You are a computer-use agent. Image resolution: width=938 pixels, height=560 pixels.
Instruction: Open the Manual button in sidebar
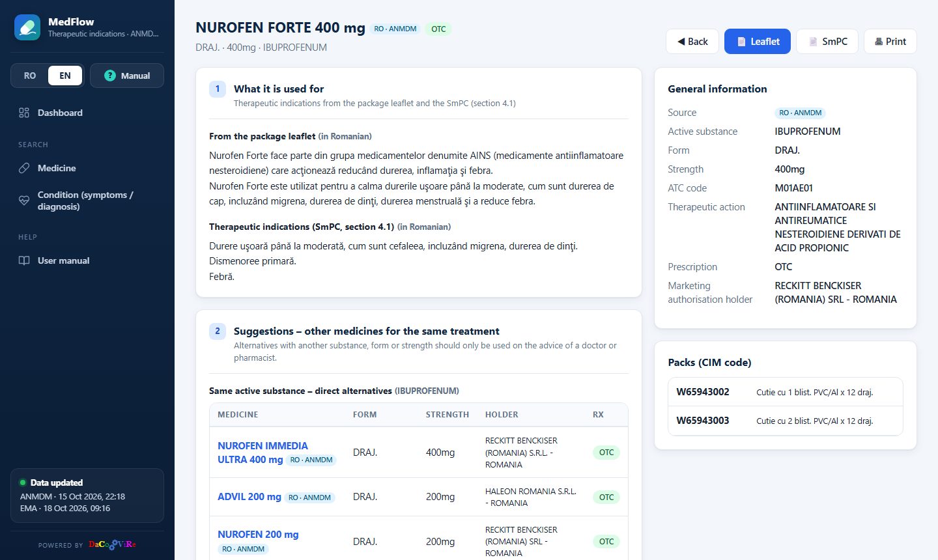[x=127, y=76]
